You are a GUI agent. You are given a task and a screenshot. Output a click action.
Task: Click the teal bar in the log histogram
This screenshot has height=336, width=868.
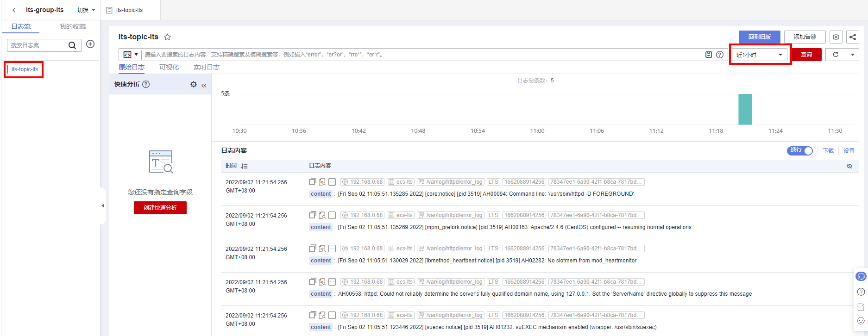point(745,110)
